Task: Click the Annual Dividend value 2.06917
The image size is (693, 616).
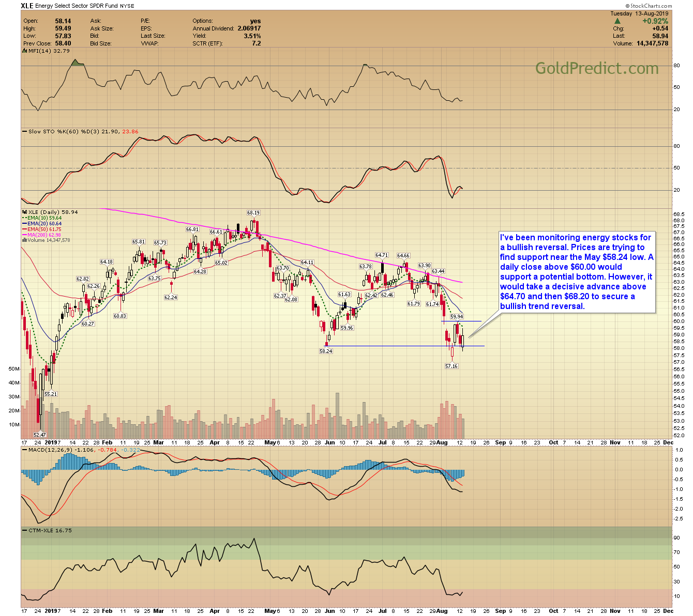Action: click(x=249, y=28)
